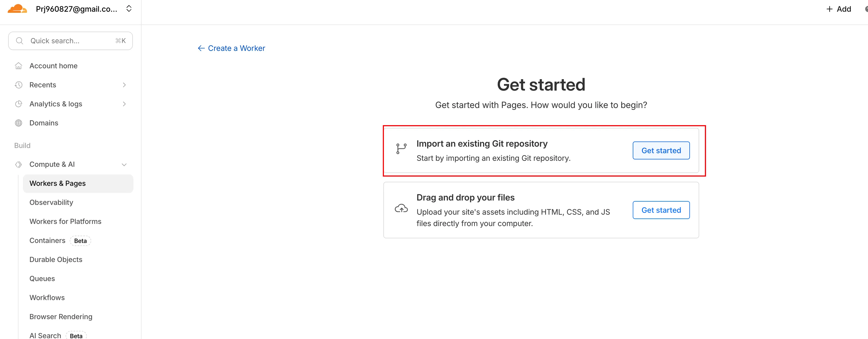Click the Cloudflare logo icon
This screenshot has height=339, width=868.
coord(17,9)
